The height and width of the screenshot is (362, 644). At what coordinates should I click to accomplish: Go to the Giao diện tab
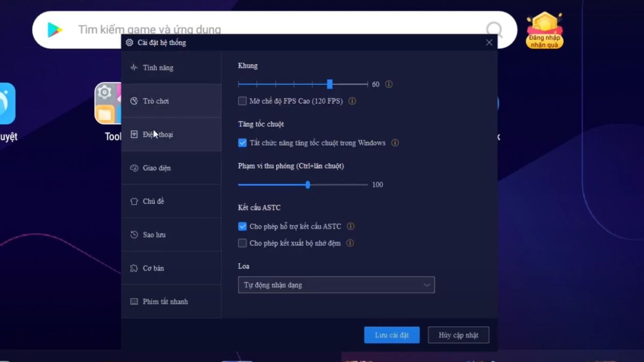171,168
